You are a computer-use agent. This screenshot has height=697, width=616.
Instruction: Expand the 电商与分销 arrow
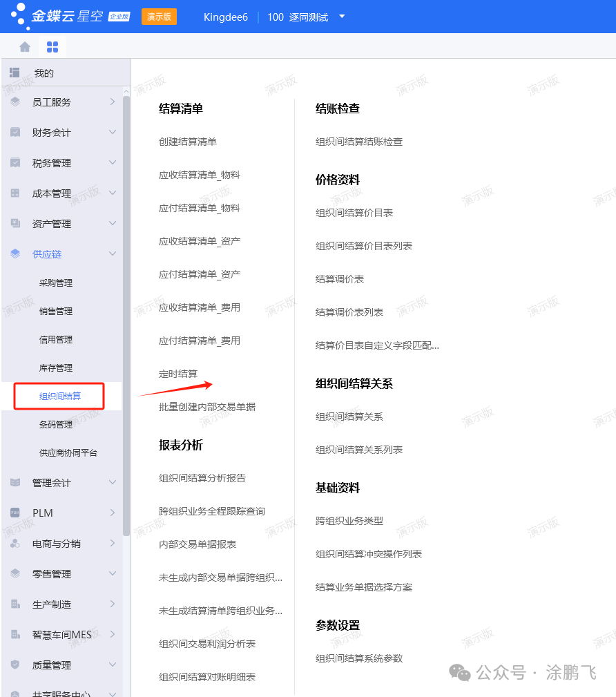[113, 544]
